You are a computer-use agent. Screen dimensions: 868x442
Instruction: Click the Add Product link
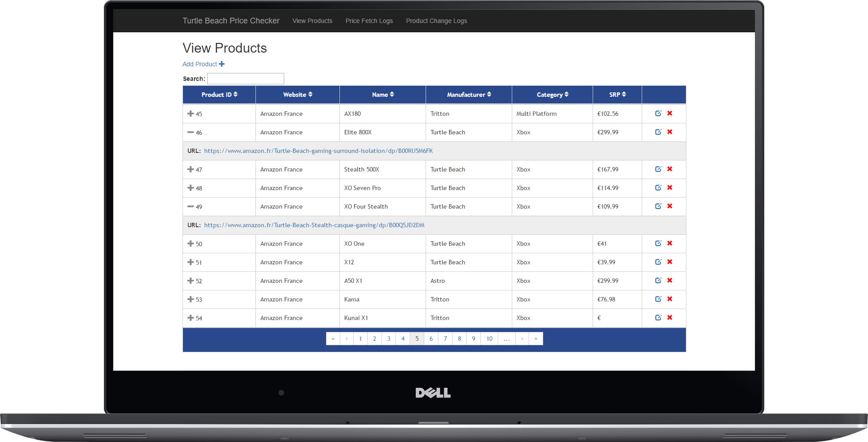click(204, 64)
